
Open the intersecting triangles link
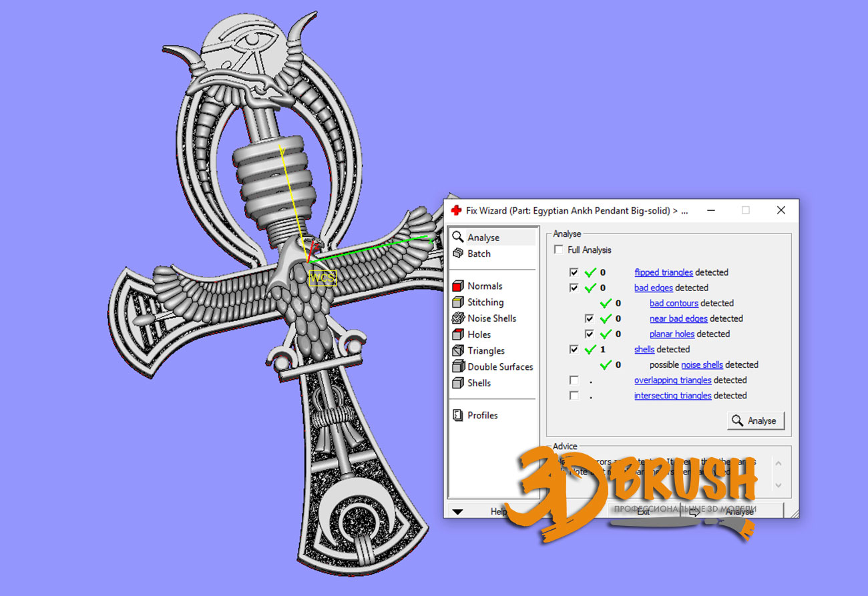(x=672, y=395)
